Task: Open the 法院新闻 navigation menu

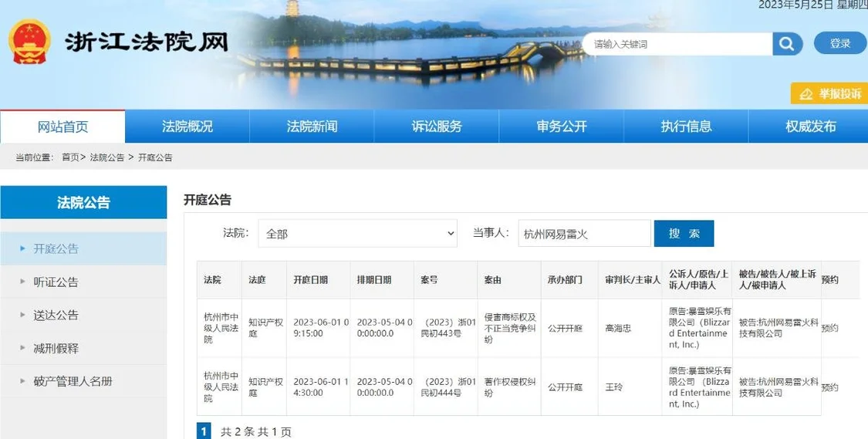Action: coord(312,127)
